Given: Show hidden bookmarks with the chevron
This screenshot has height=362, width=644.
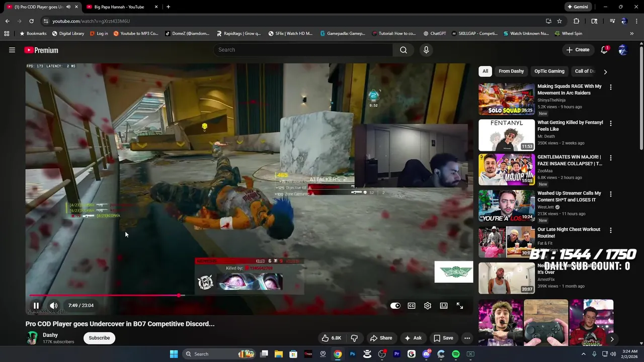Looking at the screenshot, I should [x=632, y=34].
